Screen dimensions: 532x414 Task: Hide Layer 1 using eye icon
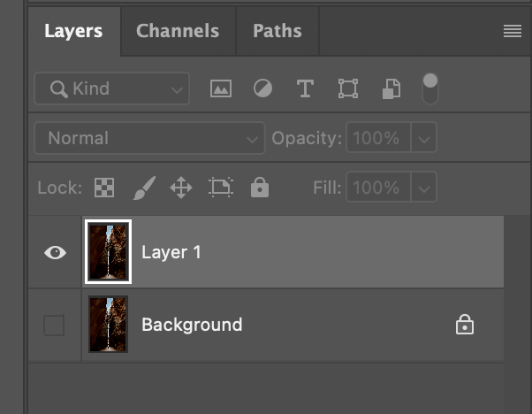tap(55, 252)
